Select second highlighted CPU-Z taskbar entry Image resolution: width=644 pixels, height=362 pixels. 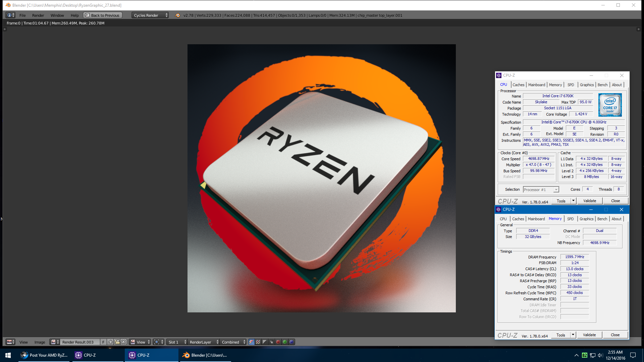[152, 355]
